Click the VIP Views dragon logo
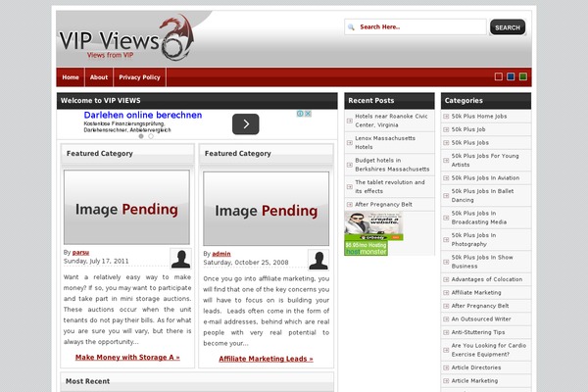The width and height of the screenshot is (588, 392). (x=126, y=37)
